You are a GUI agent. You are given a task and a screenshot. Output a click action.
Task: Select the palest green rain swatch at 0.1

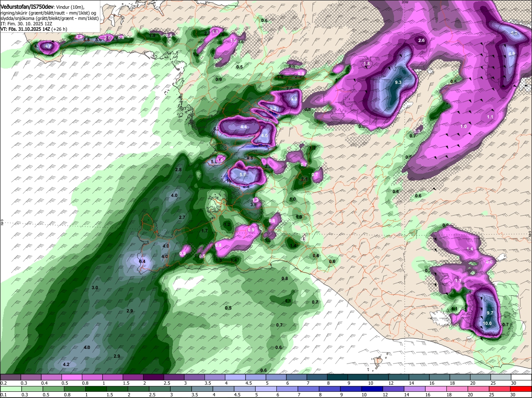(10, 388)
